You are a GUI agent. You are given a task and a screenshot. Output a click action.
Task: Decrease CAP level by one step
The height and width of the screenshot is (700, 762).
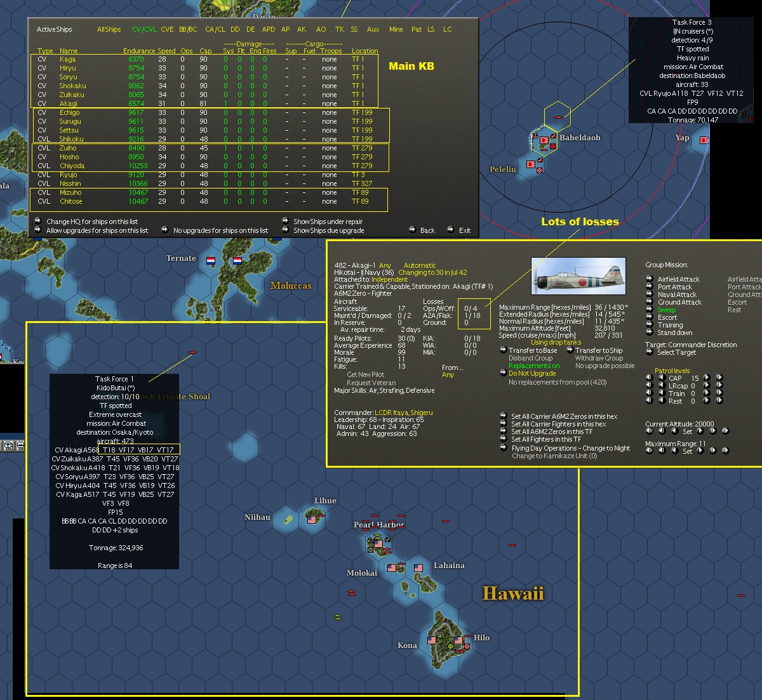click(661, 378)
